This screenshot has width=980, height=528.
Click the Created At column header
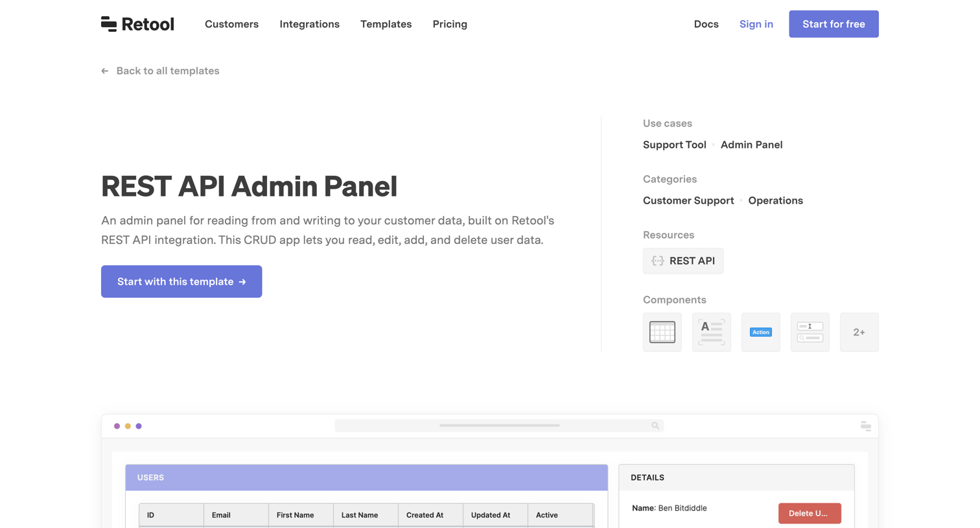click(430, 515)
